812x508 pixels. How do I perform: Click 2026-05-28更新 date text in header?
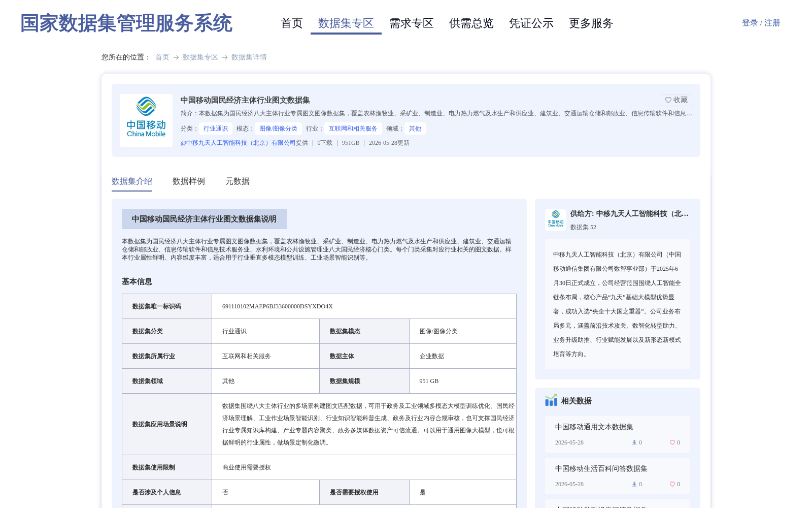(389, 143)
